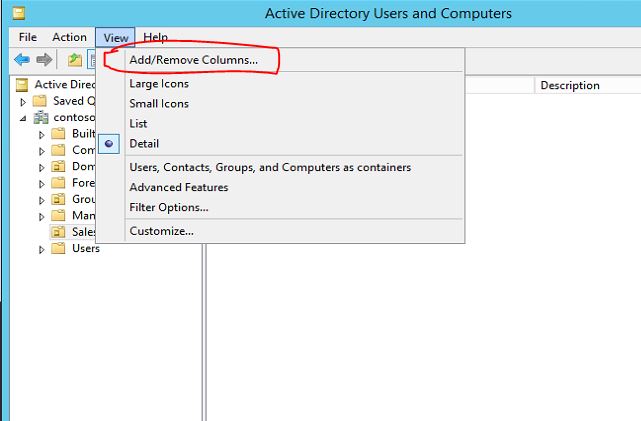Image resolution: width=641 pixels, height=421 pixels.
Task: Toggle Advanced Features in View menu
Action: click(x=179, y=187)
